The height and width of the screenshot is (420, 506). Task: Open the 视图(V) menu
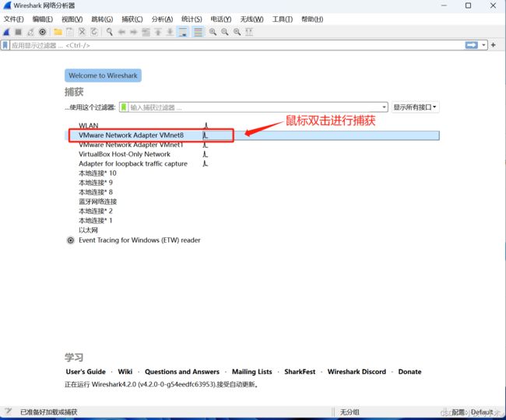[72, 19]
